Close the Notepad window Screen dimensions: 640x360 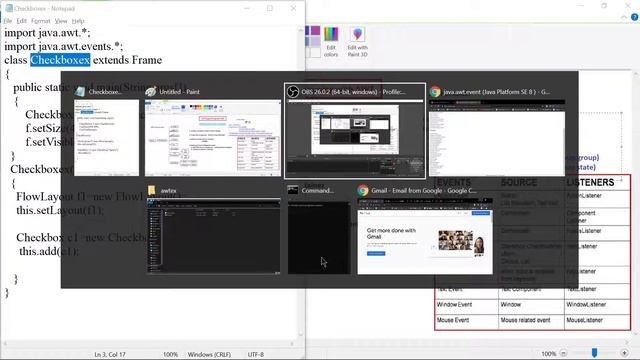point(293,8)
